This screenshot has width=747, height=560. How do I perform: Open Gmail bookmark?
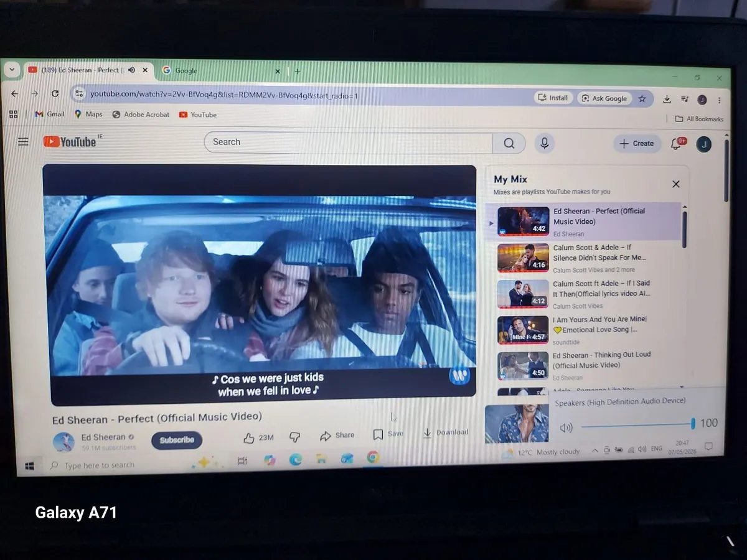49,114
